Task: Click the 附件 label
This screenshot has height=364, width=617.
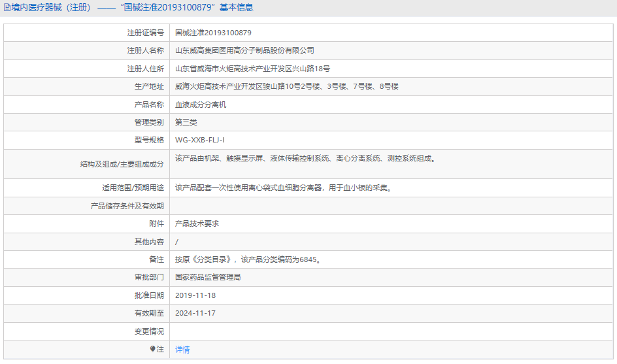Action: click(x=156, y=223)
